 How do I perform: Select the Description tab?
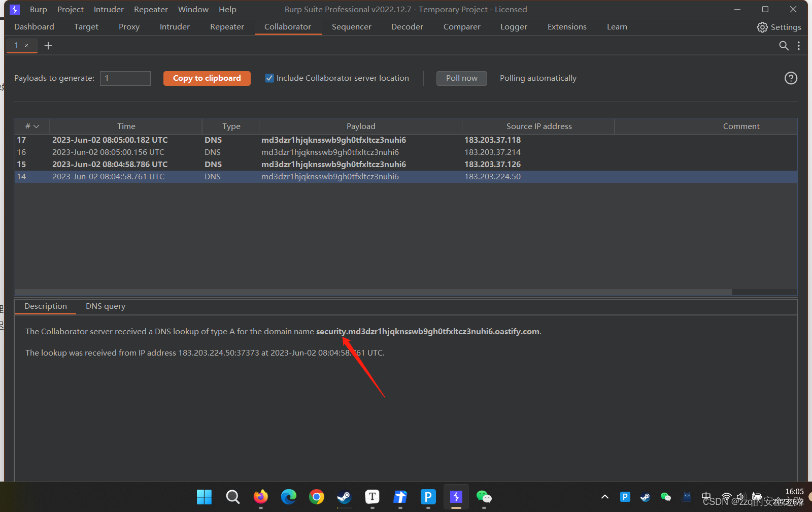(46, 306)
